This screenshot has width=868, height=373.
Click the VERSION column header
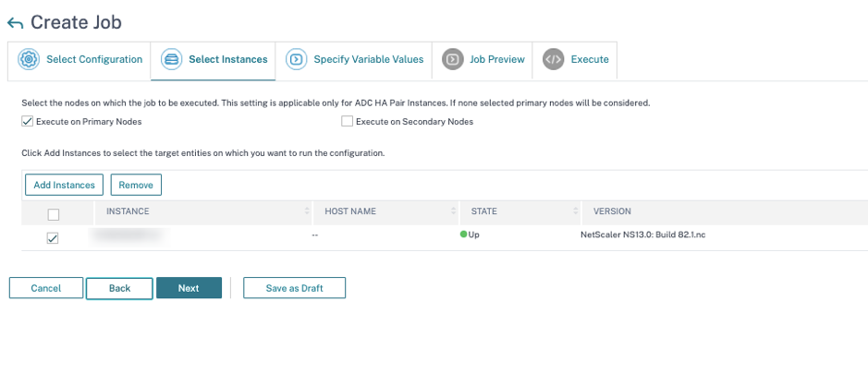(x=612, y=211)
